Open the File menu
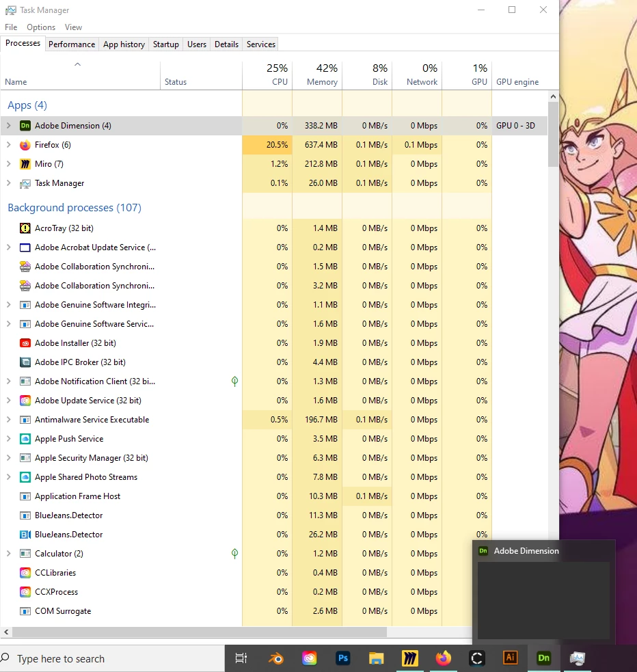Image resolution: width=637 pixels, height=672 pixels. point(11,27)
